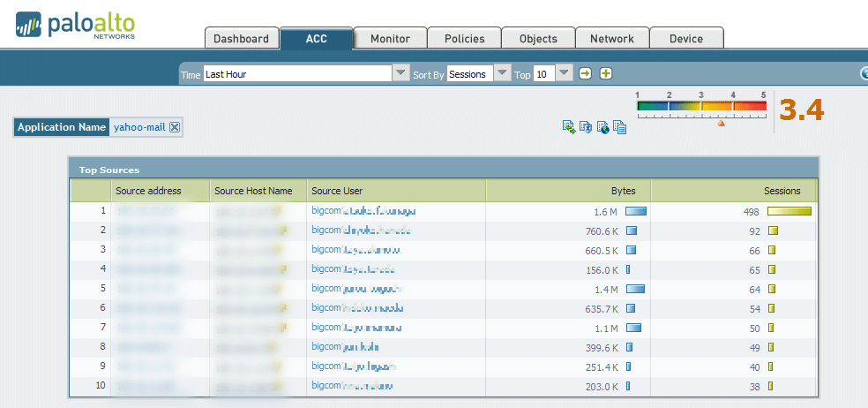
Task: Click the globe icon in export row
Action: 603,127
